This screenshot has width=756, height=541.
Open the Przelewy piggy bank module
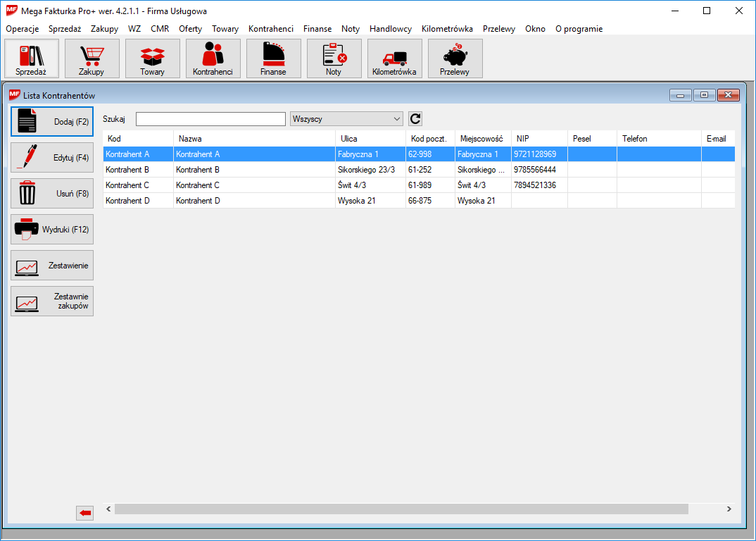(x=455, y=58)
